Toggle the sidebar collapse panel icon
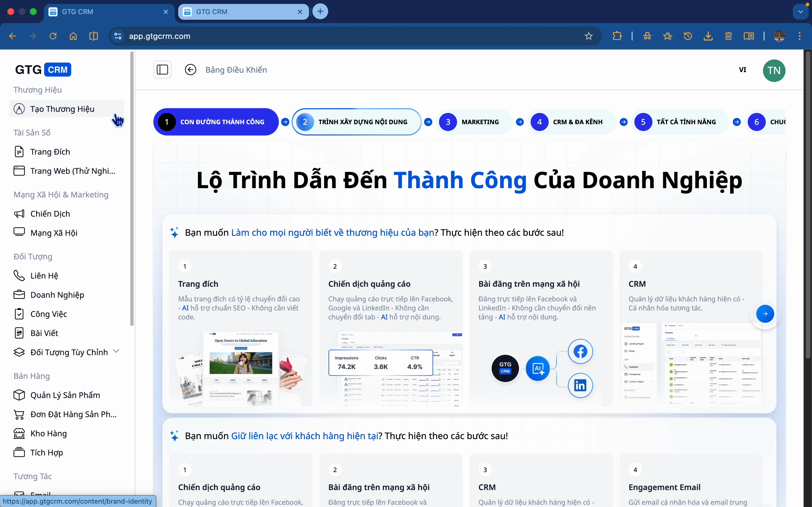Screen dimensions: 812x507 162,70
